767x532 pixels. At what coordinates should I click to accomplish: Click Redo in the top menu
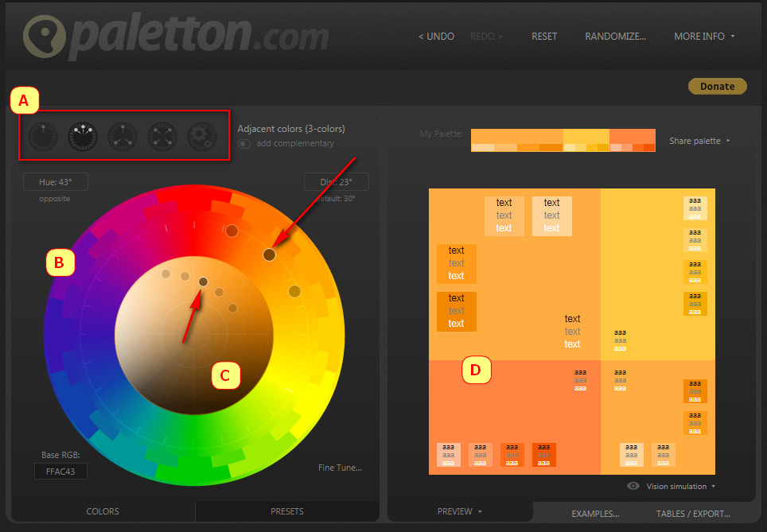pyautogui.click(x=486, y=37)
